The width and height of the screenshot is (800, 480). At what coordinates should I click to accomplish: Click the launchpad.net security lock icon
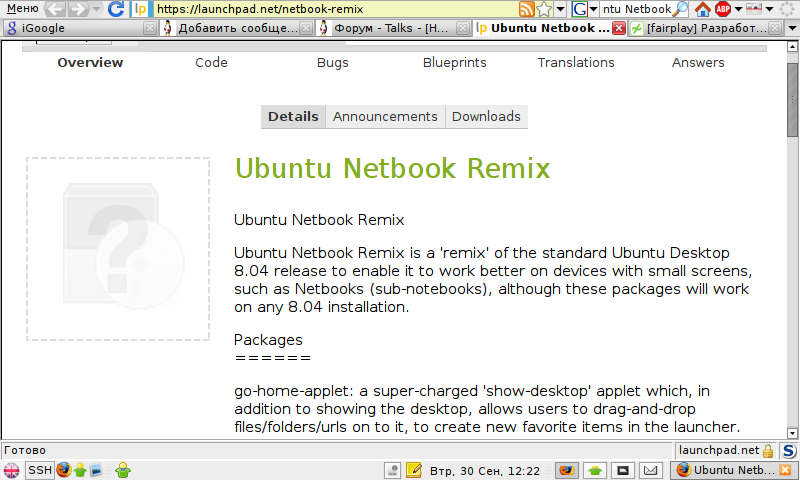[x=768, y=450]
